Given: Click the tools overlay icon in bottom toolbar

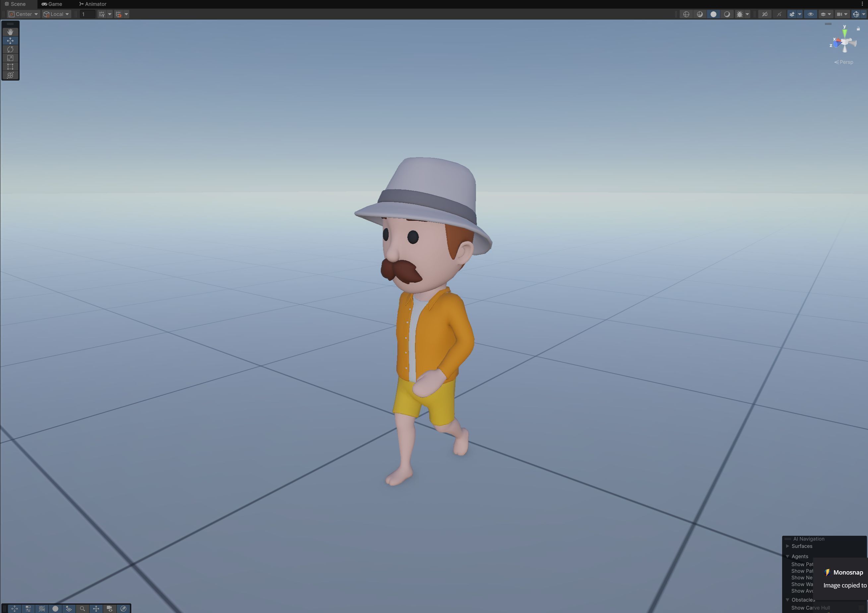Looking at the screenshot, I should point(14,608).
